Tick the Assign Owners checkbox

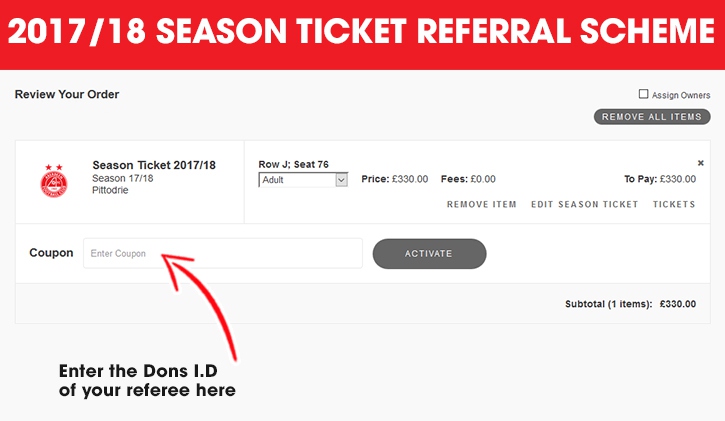coord(643,94)
